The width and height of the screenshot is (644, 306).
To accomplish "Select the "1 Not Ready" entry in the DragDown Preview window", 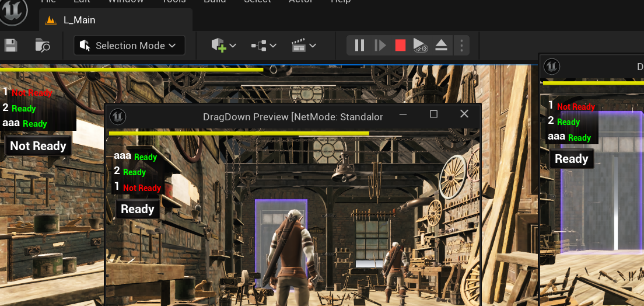I will 138,187.
